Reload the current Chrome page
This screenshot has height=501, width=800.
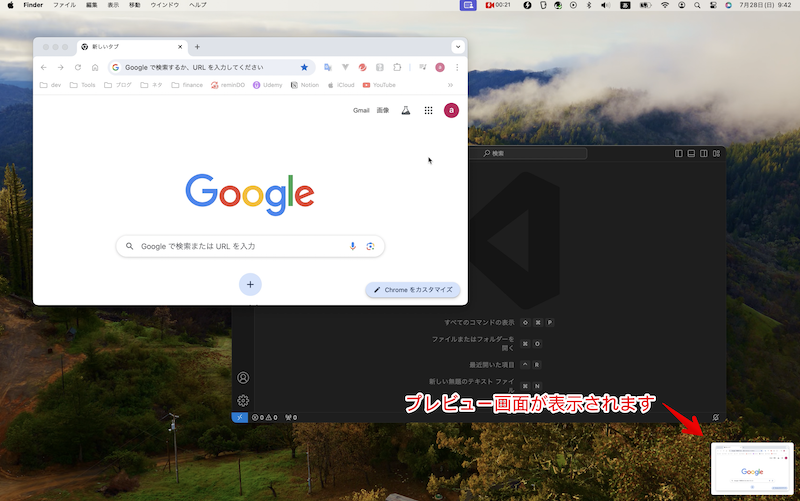(78, 67)
